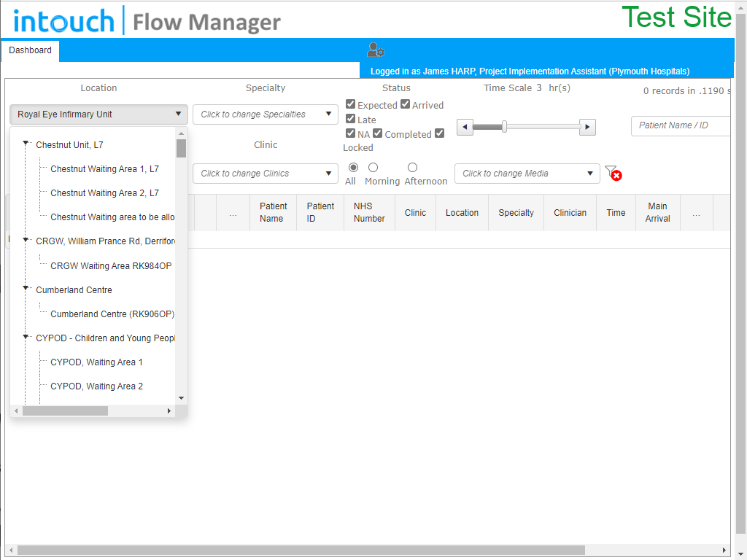Screen dimensions: 747x560
Task: Increase time scale with right arrow
Action: click(587, 127)
